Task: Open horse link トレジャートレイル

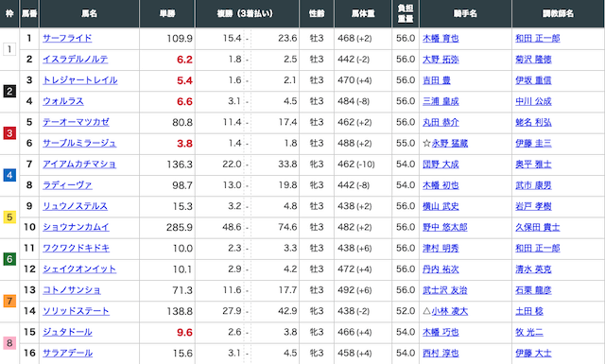Action: [x=79, y=80]
